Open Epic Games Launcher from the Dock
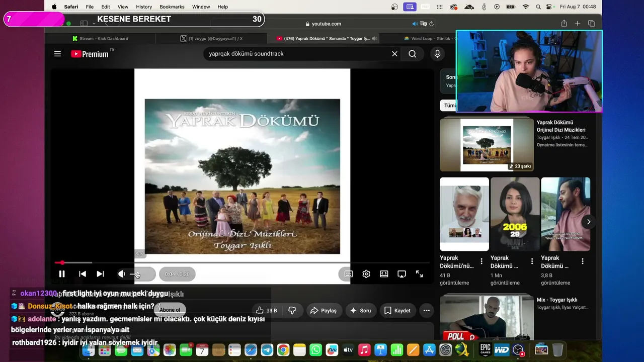644x362 pixels. (485, 350)
